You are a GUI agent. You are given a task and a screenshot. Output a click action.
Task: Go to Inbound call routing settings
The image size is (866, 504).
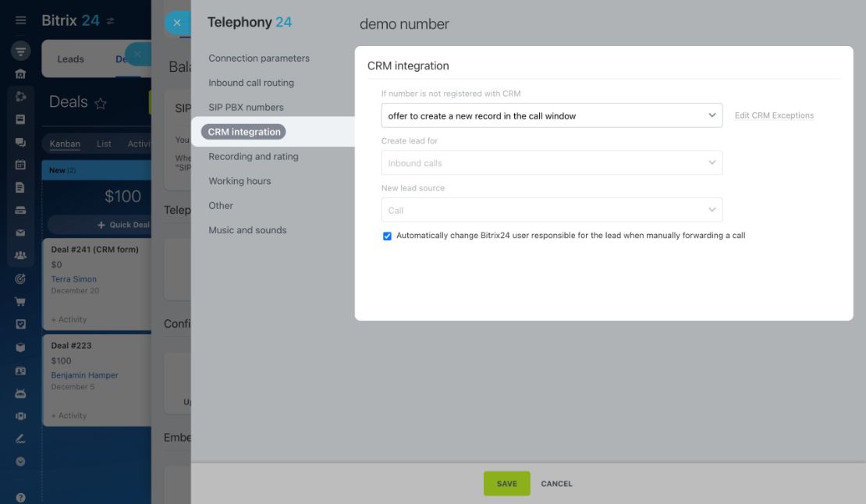[x=251, y=83]
